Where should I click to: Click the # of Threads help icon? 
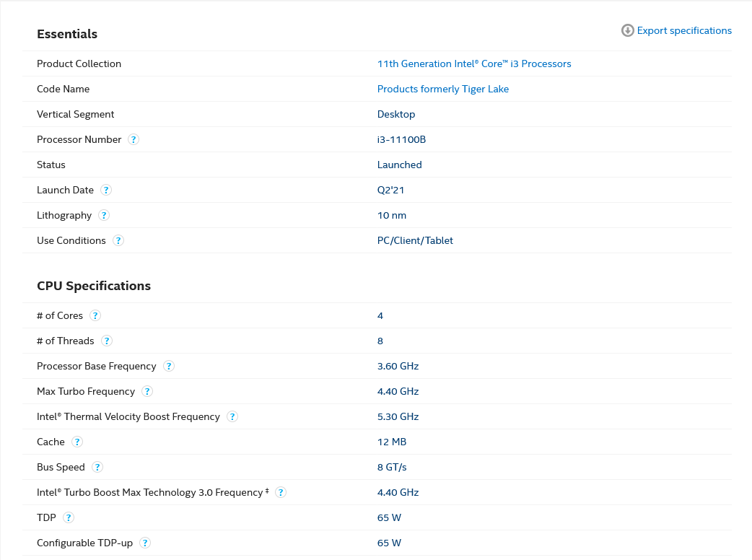(x=107, y=341)
